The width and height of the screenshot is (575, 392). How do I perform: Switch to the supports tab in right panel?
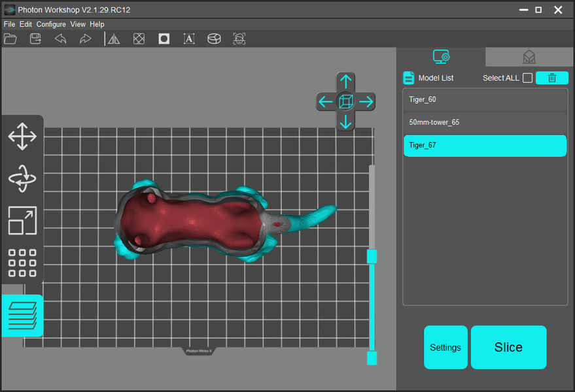point(529,57)
